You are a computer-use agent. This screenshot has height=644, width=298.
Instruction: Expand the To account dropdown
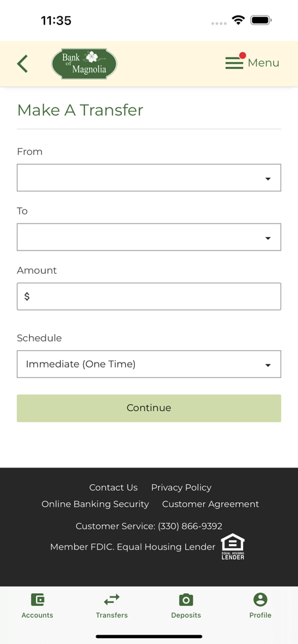click(x=149, y=237)
